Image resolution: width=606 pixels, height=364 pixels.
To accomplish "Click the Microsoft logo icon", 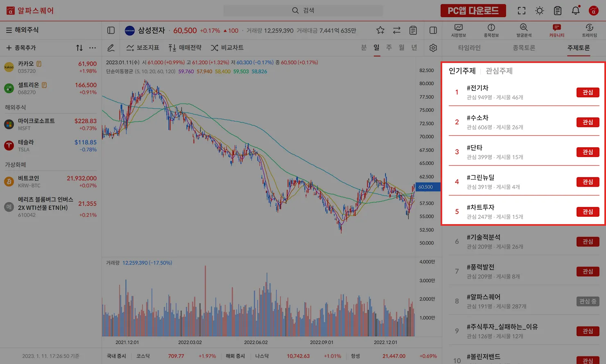I will click(x=9, y=124).
